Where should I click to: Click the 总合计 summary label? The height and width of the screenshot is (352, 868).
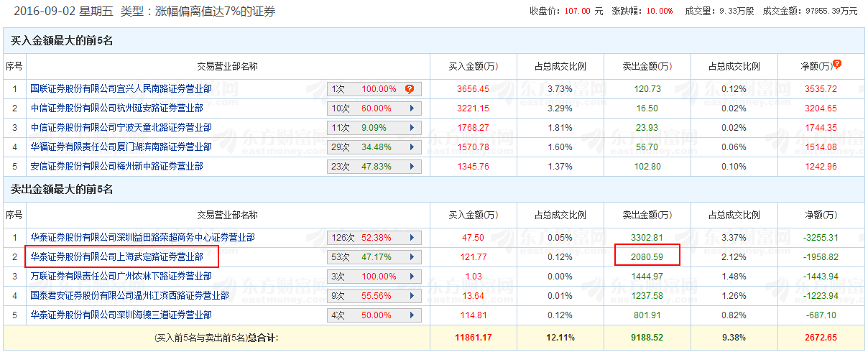click(262, 337)
